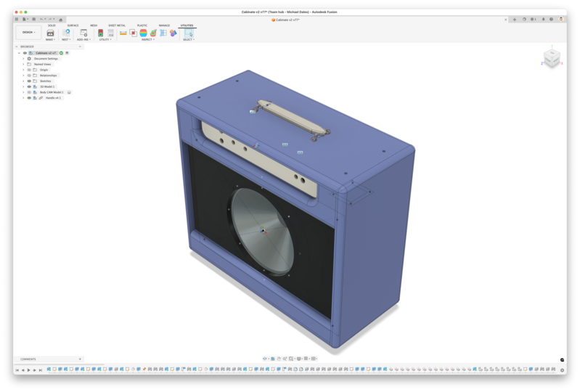Toggle the activate radio button on root component
Image resolution: width=580 pixels, height=392 pixels.
[67, 53]
